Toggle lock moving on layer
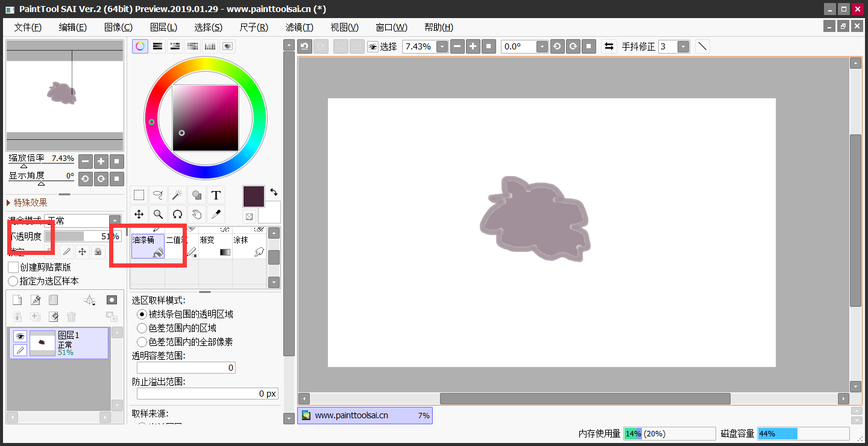 pyautogui.click(x=82, y=251)
